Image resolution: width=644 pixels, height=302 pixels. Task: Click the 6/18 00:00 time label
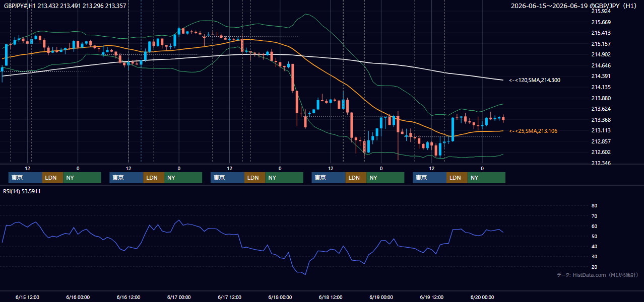[x=280, y=297]
